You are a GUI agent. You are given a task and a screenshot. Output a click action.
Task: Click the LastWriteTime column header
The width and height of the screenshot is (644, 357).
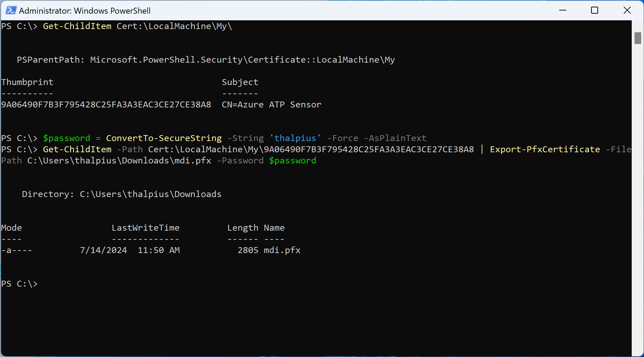click(x=145, y=228)
